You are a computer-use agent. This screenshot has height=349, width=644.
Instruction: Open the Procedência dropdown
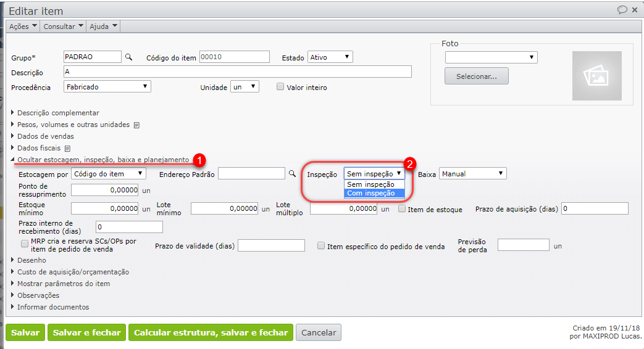107,86
